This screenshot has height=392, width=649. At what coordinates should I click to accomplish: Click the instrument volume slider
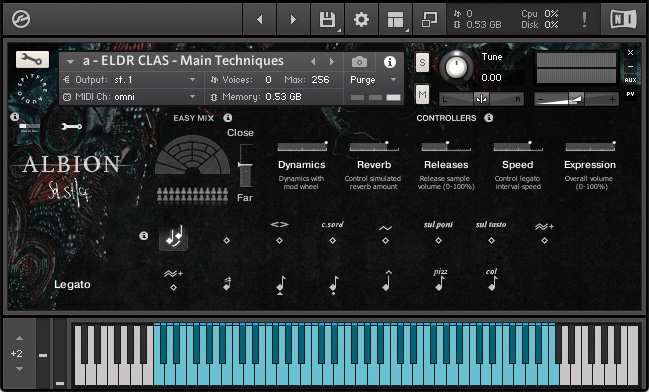(576, 99)
